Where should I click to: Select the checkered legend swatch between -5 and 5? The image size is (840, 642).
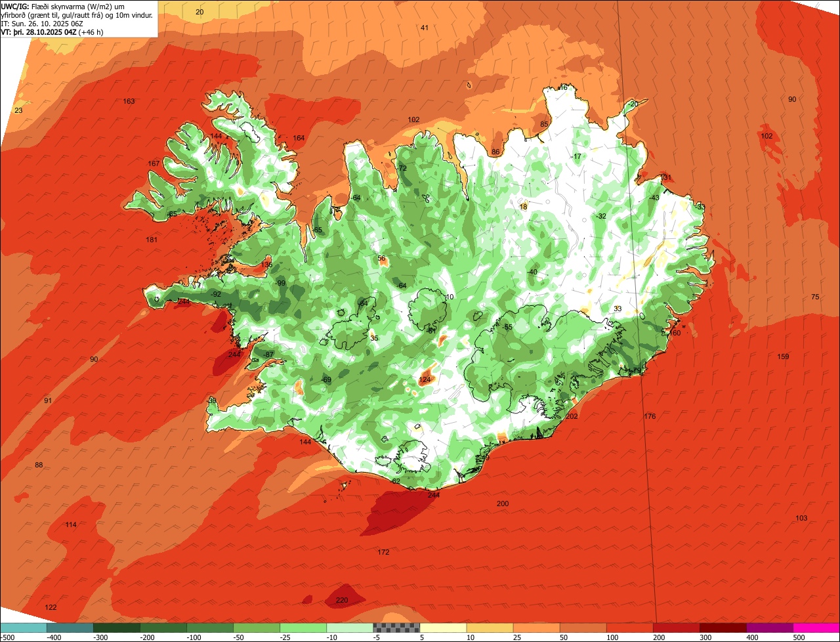click(396, 628)
